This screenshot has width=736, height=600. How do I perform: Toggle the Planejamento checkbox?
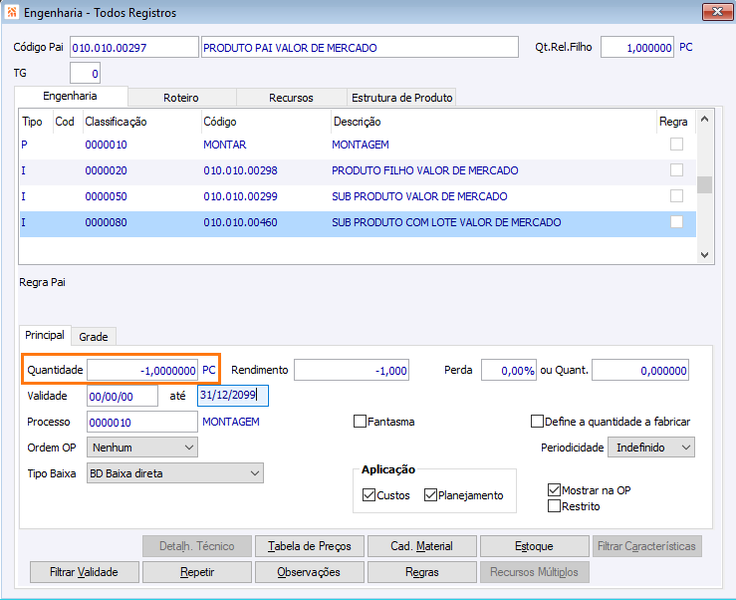coord(431,495)
